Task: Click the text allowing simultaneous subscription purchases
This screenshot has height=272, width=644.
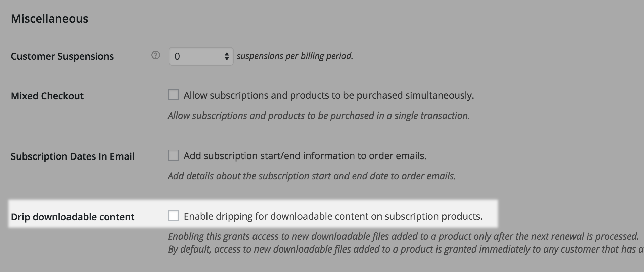Action: pos(328,95)
